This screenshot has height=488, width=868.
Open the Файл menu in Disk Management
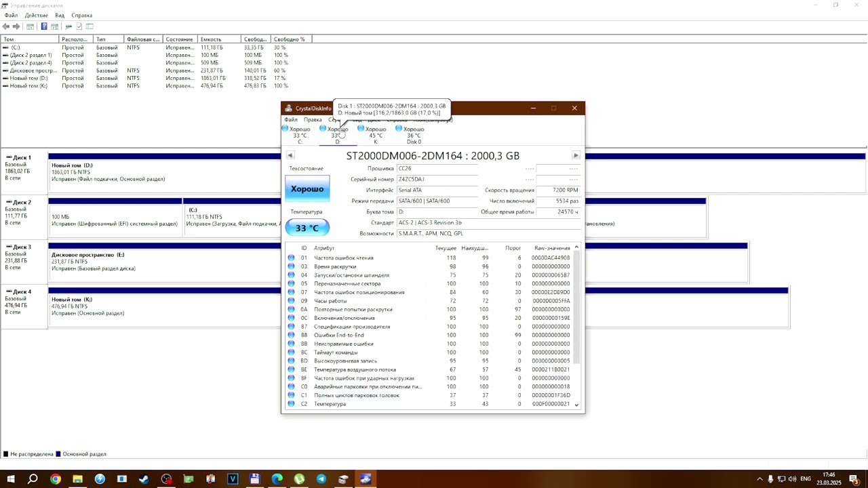pyautogui.click(x=11, y=15)
